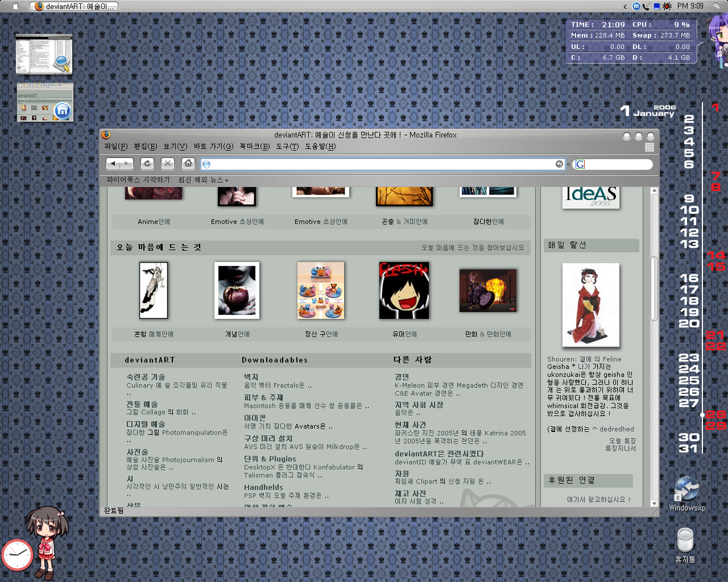Click the analog clock desktop widget
The height and width of the screenshot is (582, 728).
coord(17,555)
